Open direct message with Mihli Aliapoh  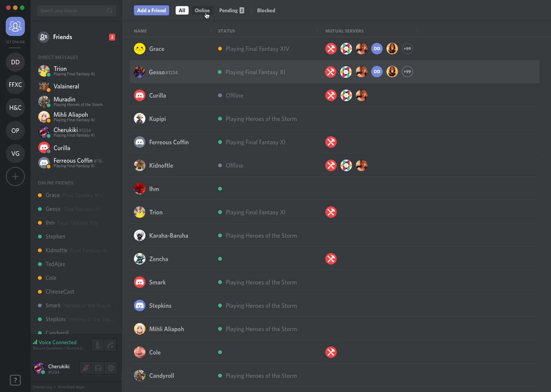pos(77,117)
